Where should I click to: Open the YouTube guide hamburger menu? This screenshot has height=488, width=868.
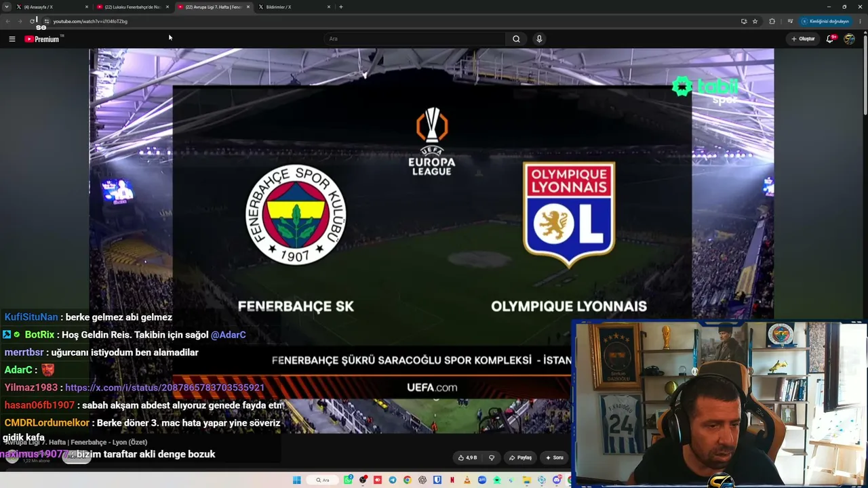(x=12, y=39)
